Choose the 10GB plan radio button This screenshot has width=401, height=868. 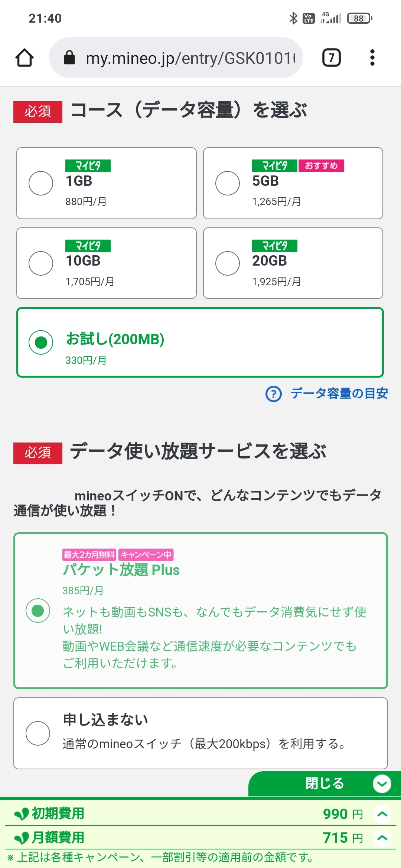pyautogui.click(x=41, y=263)
